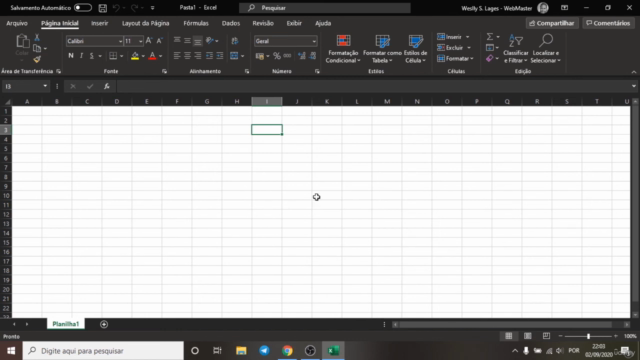Open Formatar como Tabela gallery
640x360 pixels.
[x=382, y=49]
